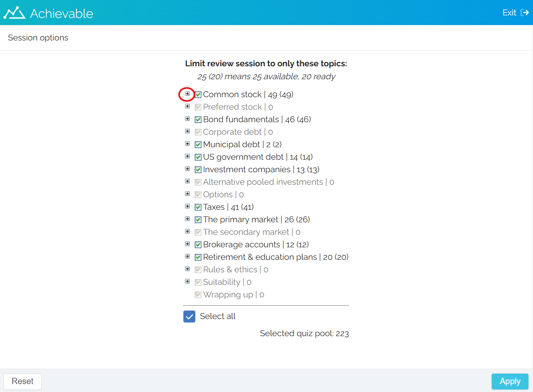
Task: Uncheck the Common stock checkbox
Action: click(198, 95)
